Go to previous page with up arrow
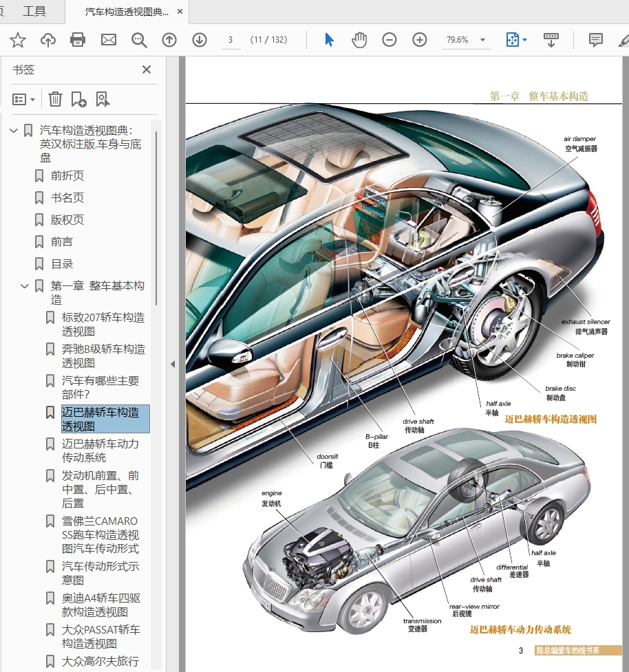Viewport: 629px width, 672px height. pos(169,40)
